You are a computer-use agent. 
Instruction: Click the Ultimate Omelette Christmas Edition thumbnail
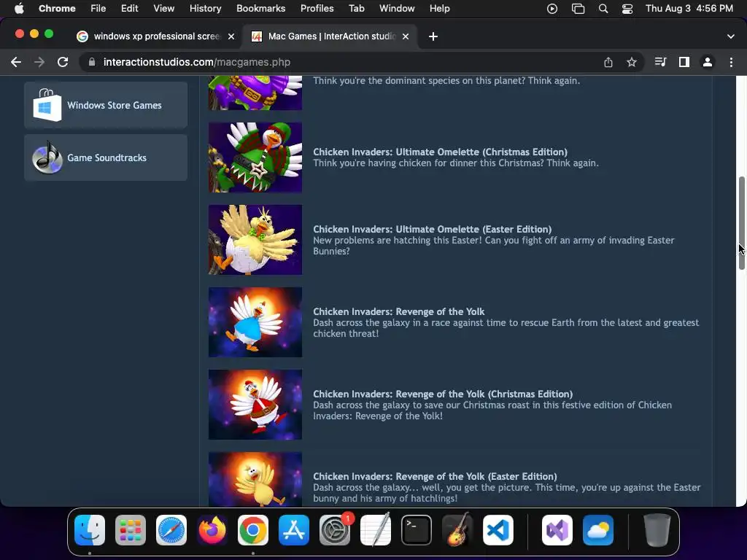coord(255,157)
